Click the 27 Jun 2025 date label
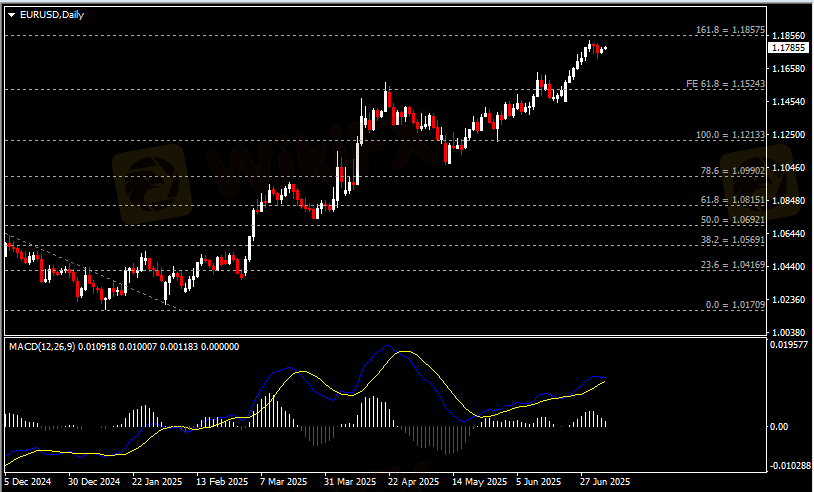Screen dimensions: 814x492 pyautogui.click(x=605, y=482)
